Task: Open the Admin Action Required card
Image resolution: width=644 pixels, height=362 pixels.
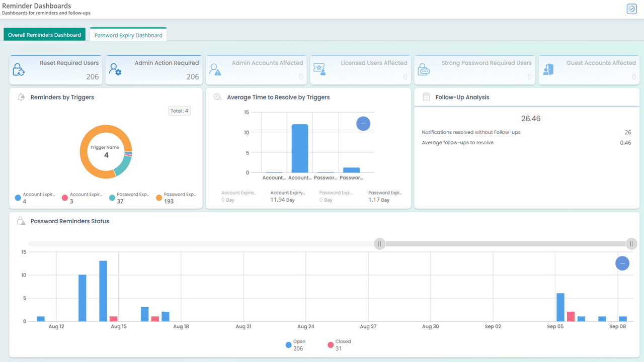Action: tap(154, 70)
